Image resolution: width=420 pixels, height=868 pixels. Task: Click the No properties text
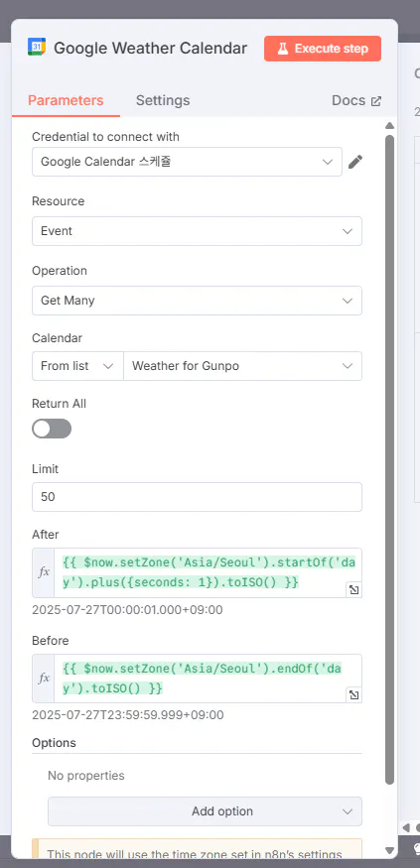click(x=85, y=776)
